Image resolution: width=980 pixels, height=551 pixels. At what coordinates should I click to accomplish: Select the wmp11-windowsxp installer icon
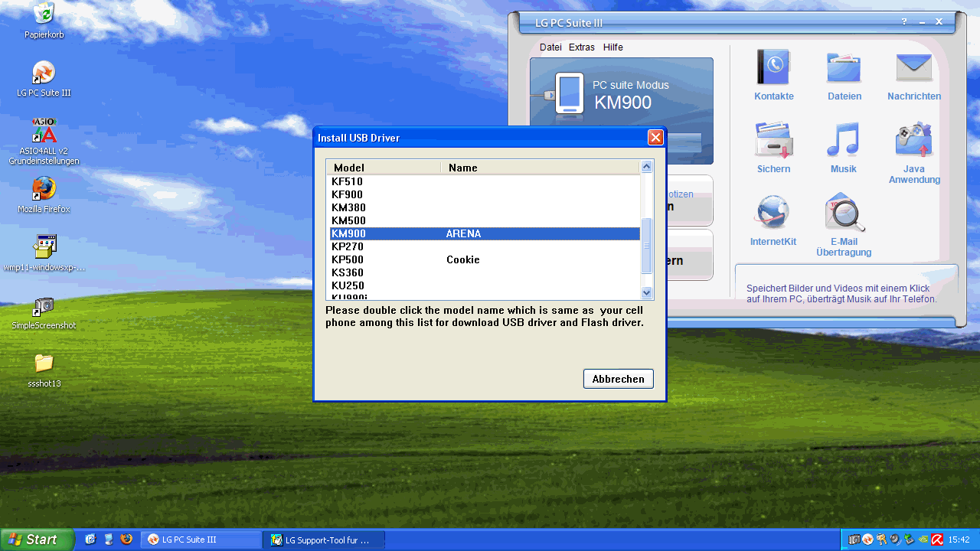[44, 253]
